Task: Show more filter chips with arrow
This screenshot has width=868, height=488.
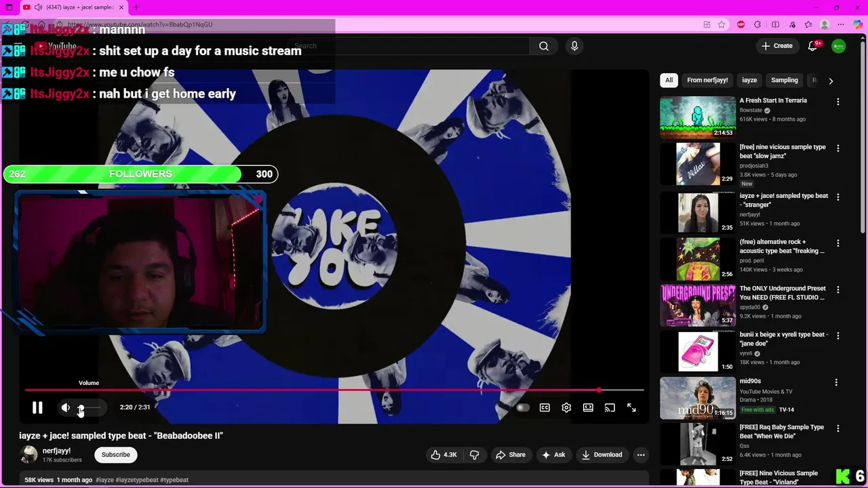Action: click(x=831, y=81)
